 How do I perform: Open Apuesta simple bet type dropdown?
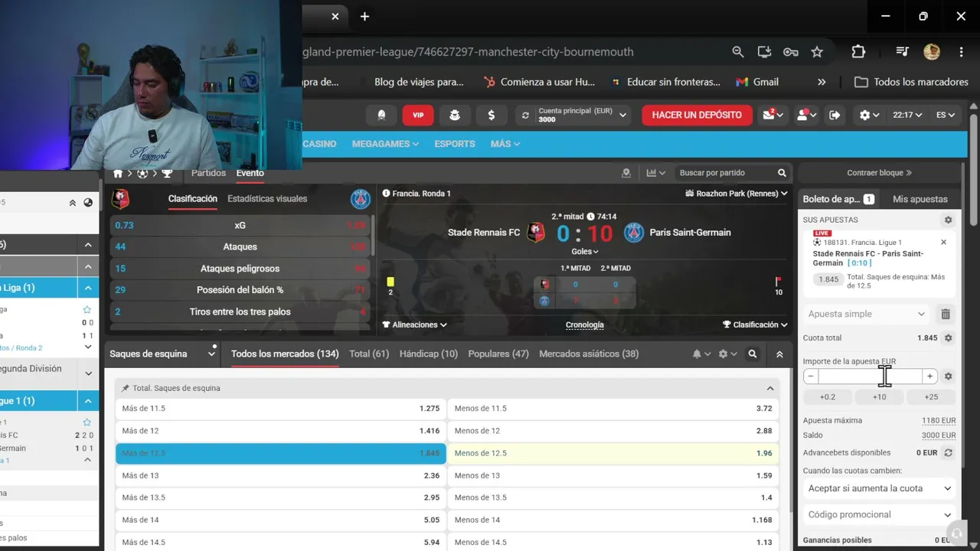pyautogui.click(x=867, y=314)
